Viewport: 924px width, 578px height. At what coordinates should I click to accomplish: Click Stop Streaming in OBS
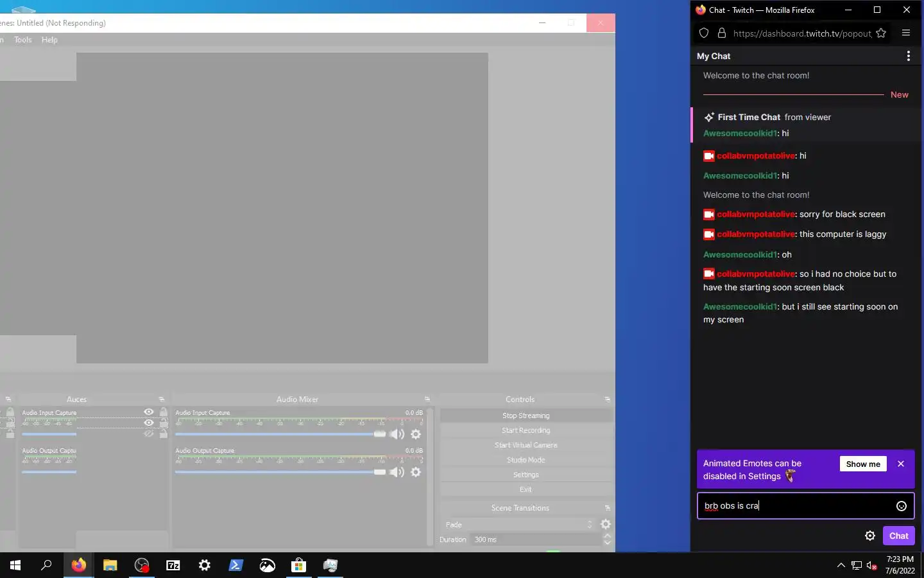pyautogui.click(x=526, y=416)
